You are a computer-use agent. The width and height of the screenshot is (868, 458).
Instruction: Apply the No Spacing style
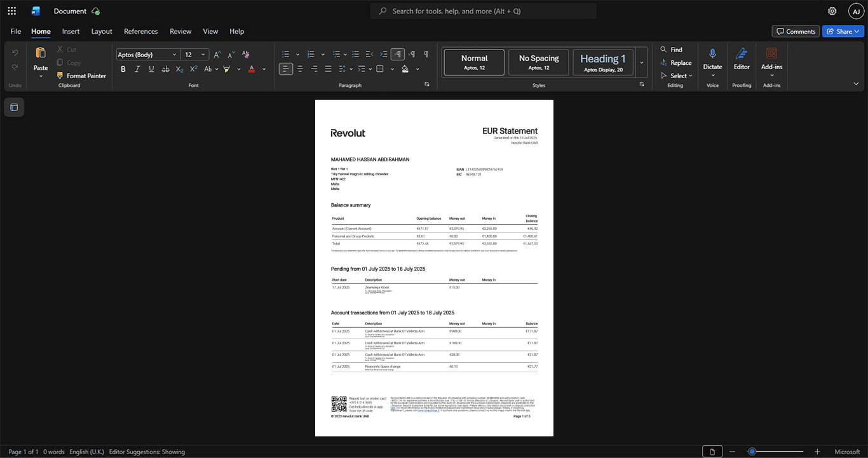539,62
